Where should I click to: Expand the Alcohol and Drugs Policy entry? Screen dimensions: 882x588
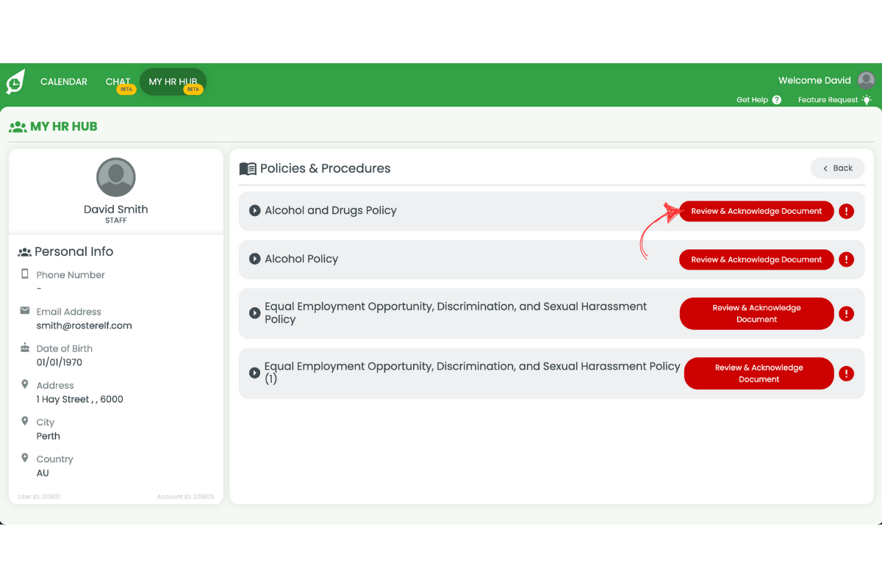click(255, 210)
